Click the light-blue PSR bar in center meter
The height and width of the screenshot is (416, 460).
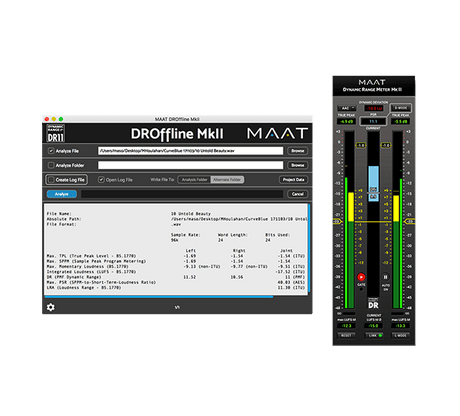click(x=373, y=183)
